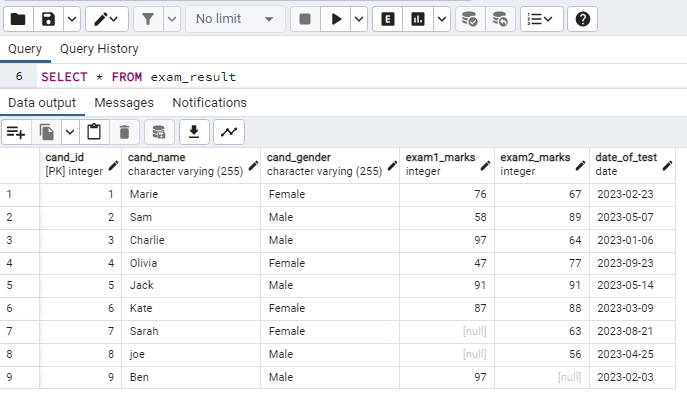Expand the execute options dropdown
Screen dimensions: 687x402
point(359,19)
